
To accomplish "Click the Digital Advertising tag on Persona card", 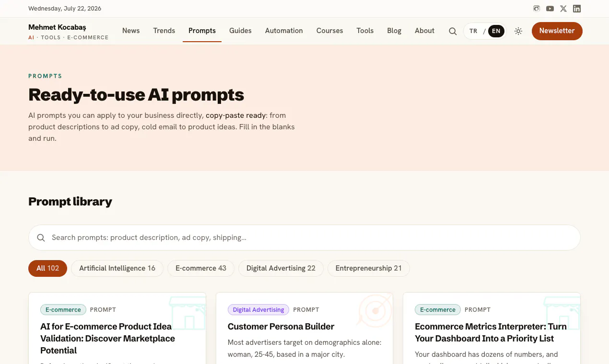I will pyautogui.click(x=258, y=309).
